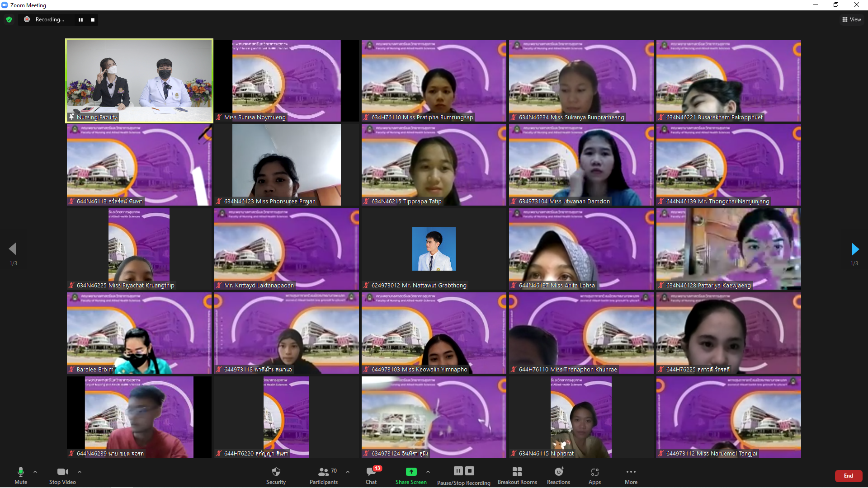
Task: Open Breakout Rooms
Action: click(517, 475)
